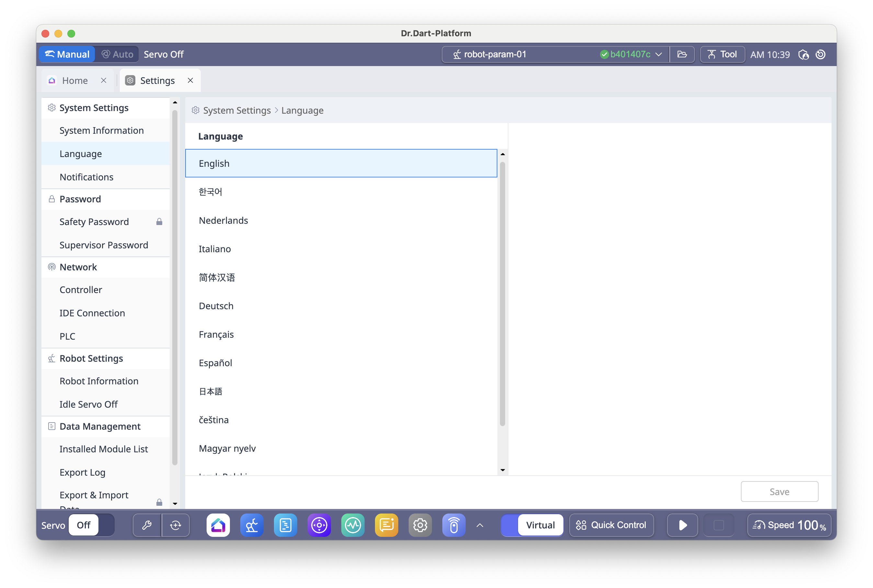Open the green status monitor icon

pos(353,525)
